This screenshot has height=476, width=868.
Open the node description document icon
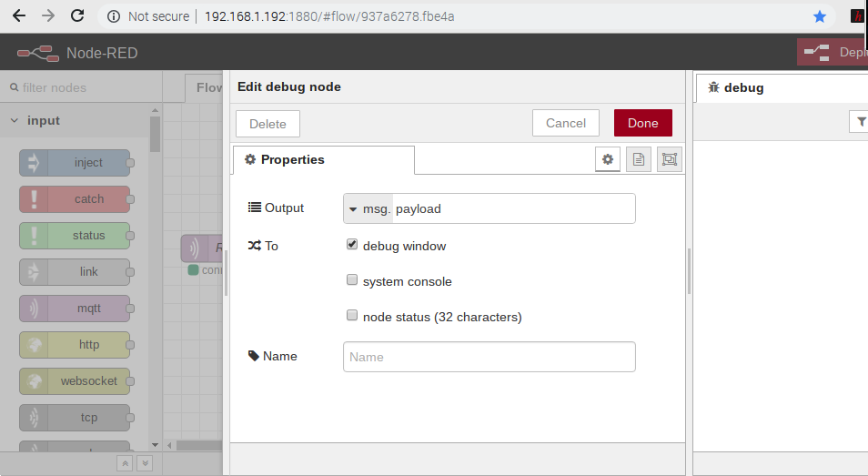pyautogui.click(x=639, y=159)
